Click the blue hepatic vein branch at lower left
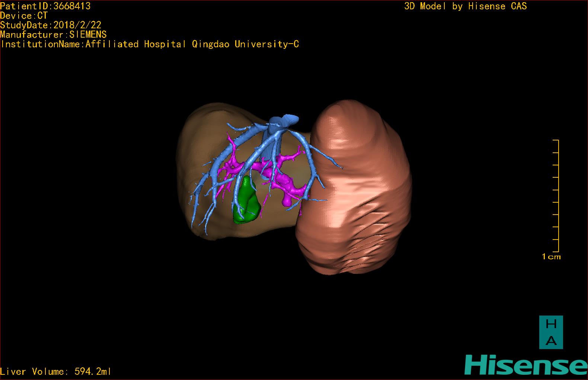This screenshot has width=588, height=380. 199,205
